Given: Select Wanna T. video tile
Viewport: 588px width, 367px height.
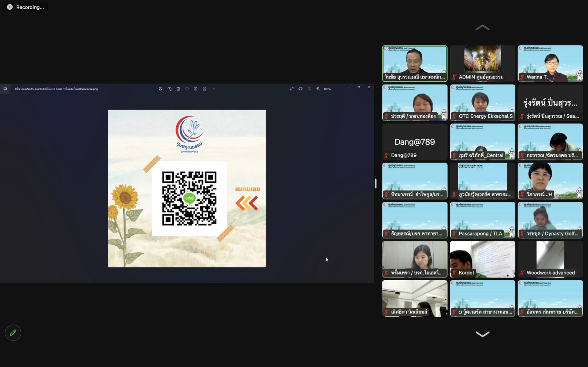Looking at the screenshot, I should 550,64.
